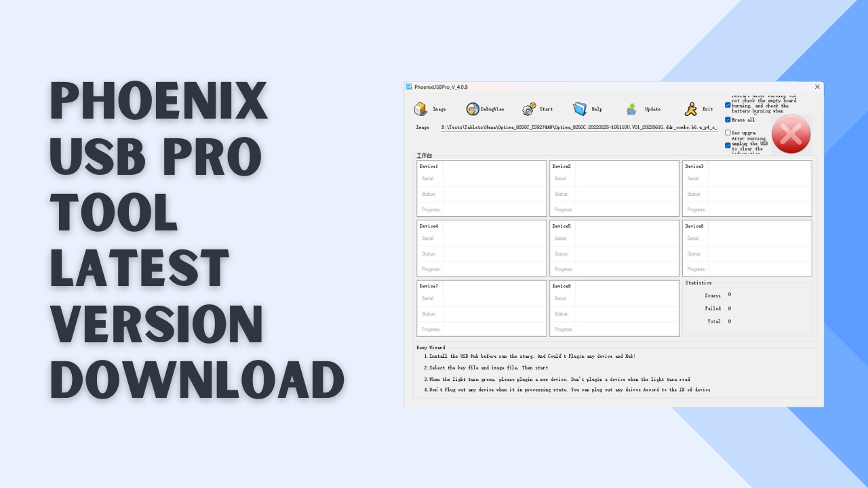Launch DebugView from the toolbar
The image size is (868, 488).
point(473,109)
